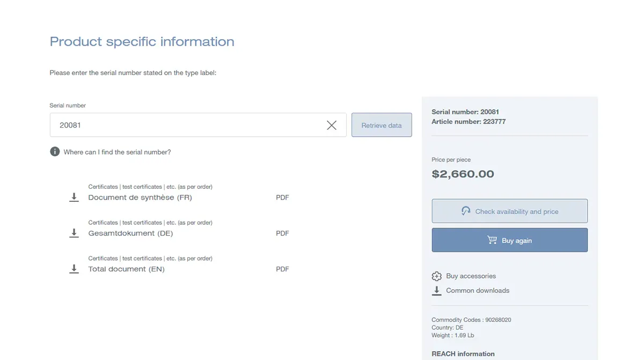
Task: Click the refresh icon in Check availability
Action: tap(466, 211)
